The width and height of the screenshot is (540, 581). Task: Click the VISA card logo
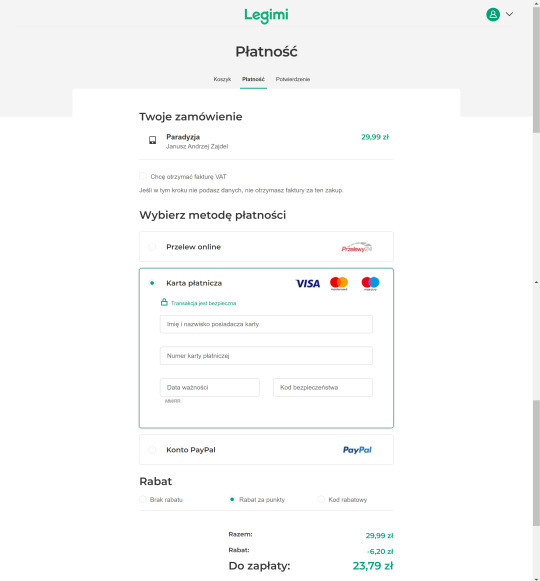(x=308, y=283)
